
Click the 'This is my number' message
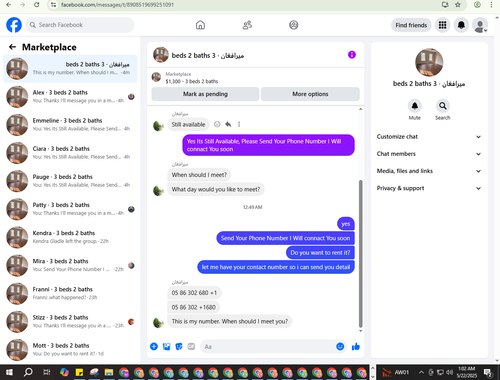tap(230, 322)
